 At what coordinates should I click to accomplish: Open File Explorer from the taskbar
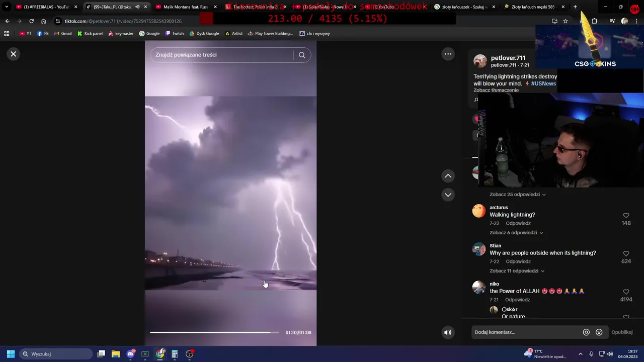(x=116, y=354)
